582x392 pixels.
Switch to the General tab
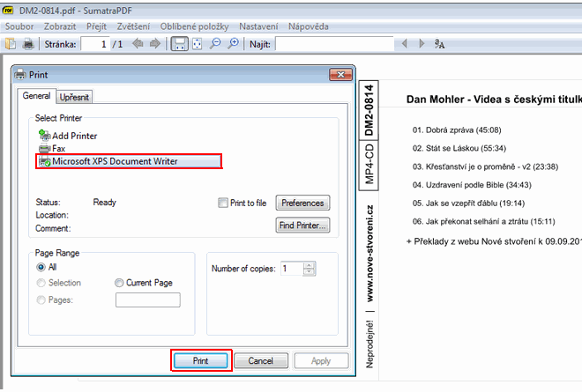click(36, 96)
